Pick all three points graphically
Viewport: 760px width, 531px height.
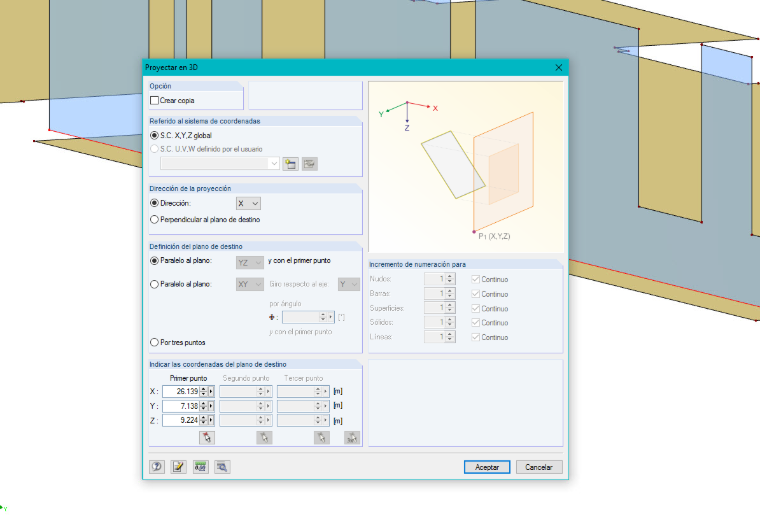(351, 437)
